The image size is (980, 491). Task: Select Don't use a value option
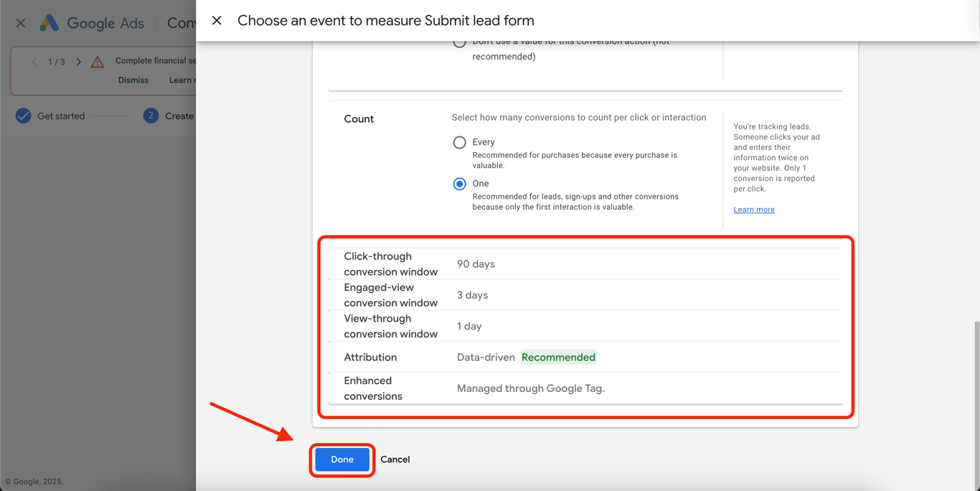click(460, 43)
